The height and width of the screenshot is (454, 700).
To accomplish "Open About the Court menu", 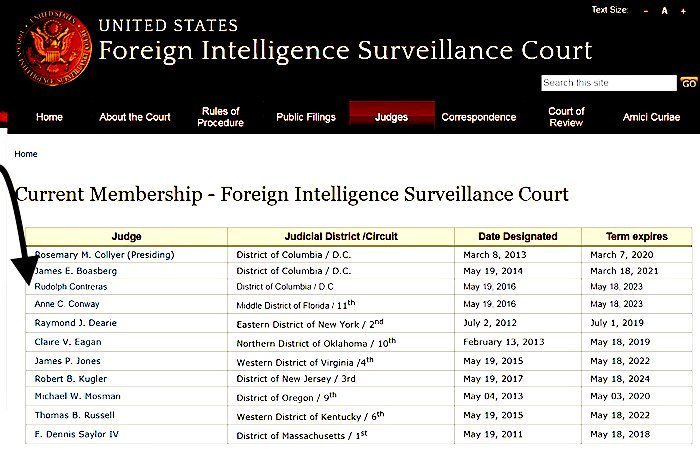I will tap(135, 117).
